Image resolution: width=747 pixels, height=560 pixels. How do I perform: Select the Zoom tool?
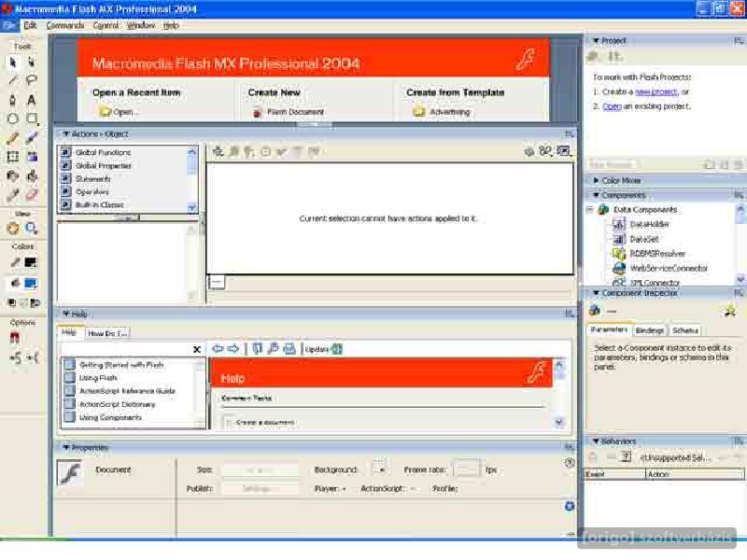[x=32, y=229]
